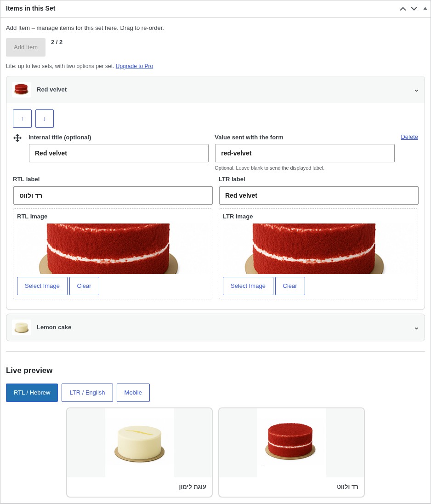This screenshot has width=431, height=504.
Task: Toggle the Items in this Set panel triangle
Action: click(x=425, y=8)
